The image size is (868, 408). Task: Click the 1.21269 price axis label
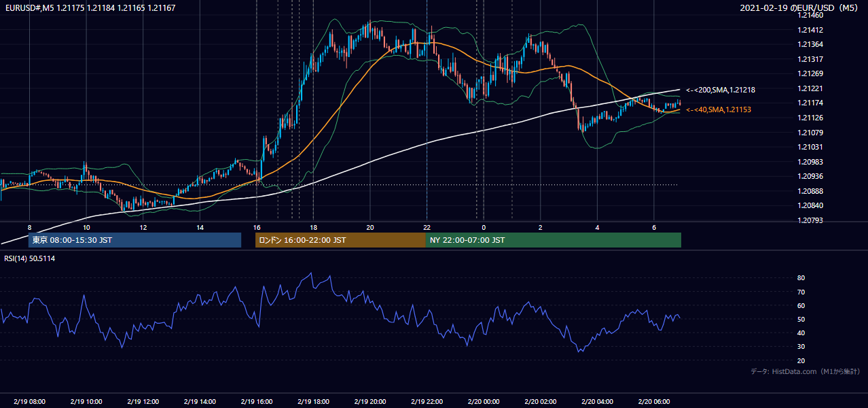(x=811, y=73)
